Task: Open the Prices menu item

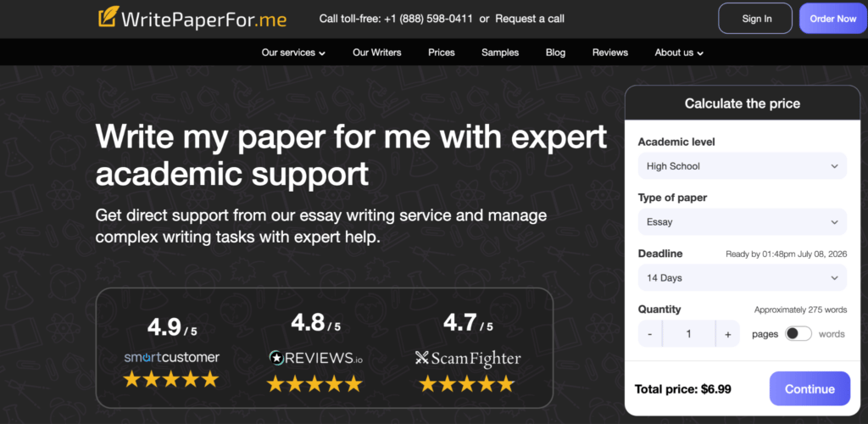Action: (x=441, y=53)
